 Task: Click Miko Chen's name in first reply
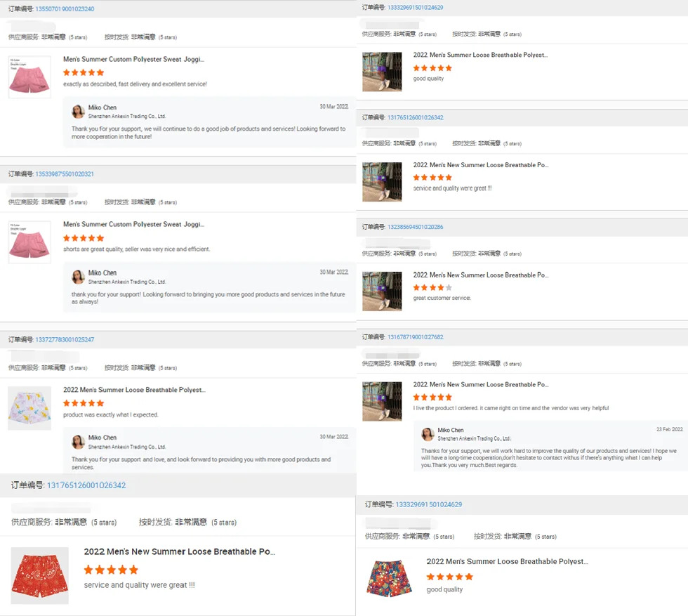coord(102,107)
